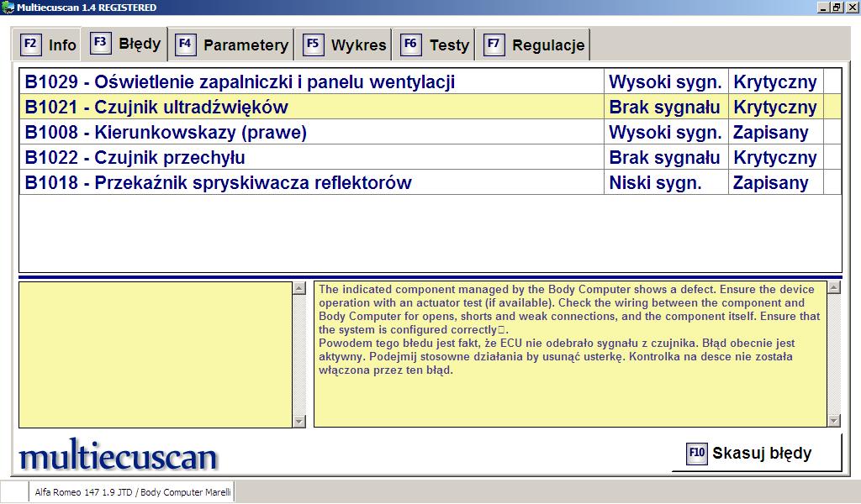Click the F4 key icon
The width and height of the screenshot is (861, 504).
185,45
